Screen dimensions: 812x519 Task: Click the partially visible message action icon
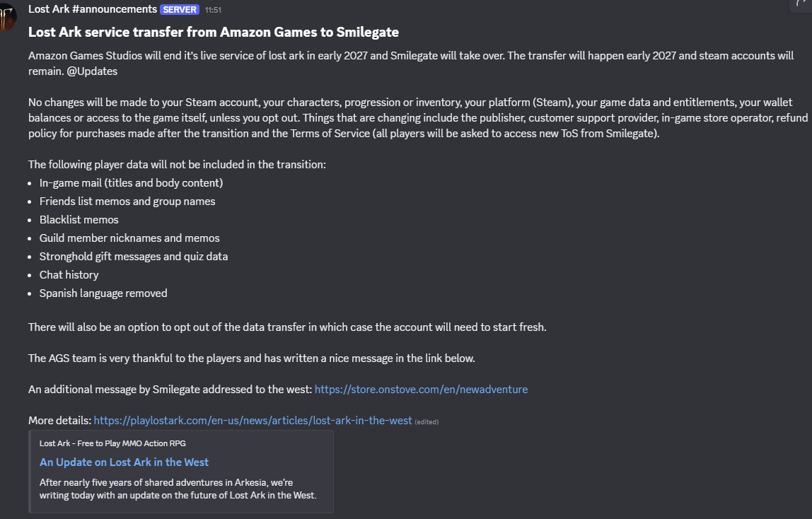pos(801,4)
